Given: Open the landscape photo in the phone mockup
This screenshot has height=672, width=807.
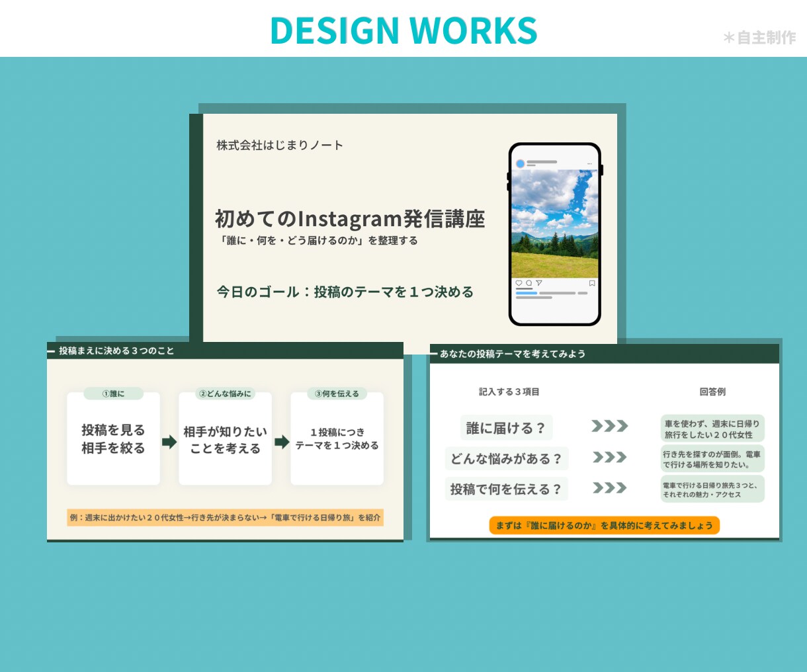Looking at the screenshot, I should point(554,224).
